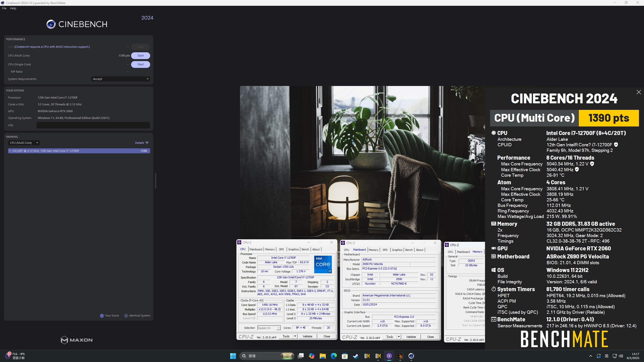Click the Info text field

[x=93, y=125]
